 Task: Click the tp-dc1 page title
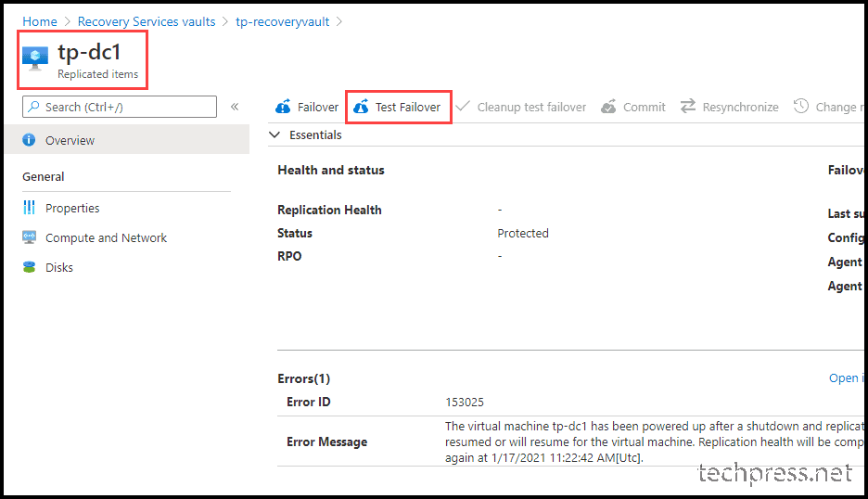tap(89, 52)
